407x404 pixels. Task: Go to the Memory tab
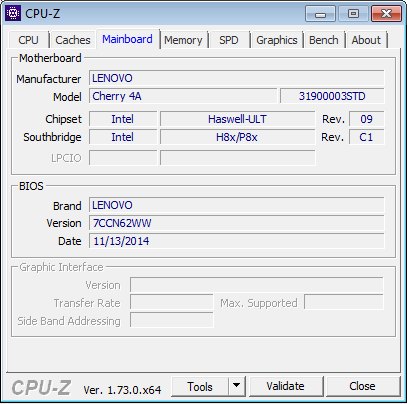coord(183,40)
